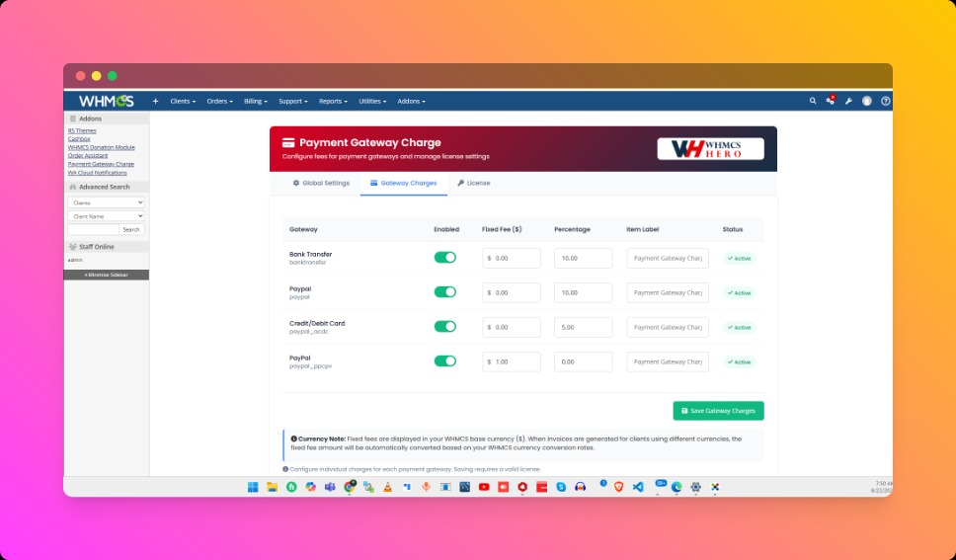Switch to the Global Settings tab
Viewport: 956px width, 560px height.
point(321,183)
